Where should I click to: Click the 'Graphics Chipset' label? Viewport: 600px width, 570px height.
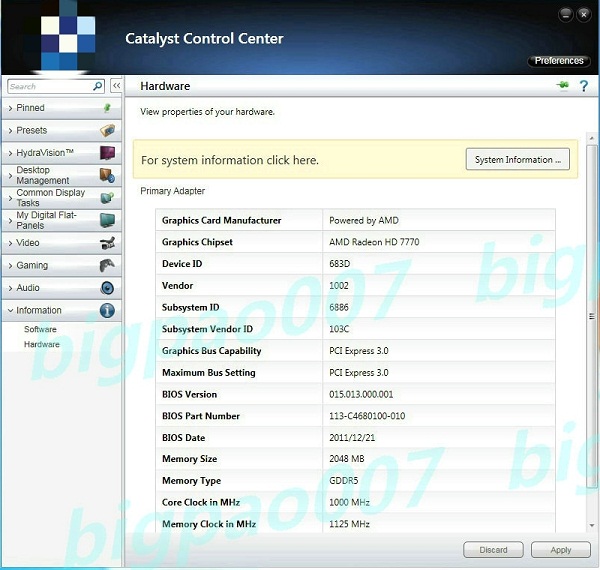coord(197,242)
